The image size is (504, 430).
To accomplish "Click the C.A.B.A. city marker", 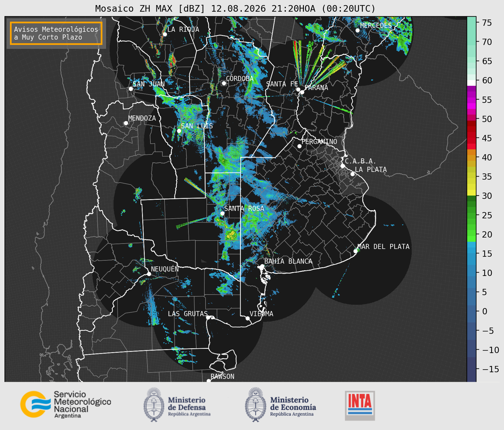I will coord(343,166).
